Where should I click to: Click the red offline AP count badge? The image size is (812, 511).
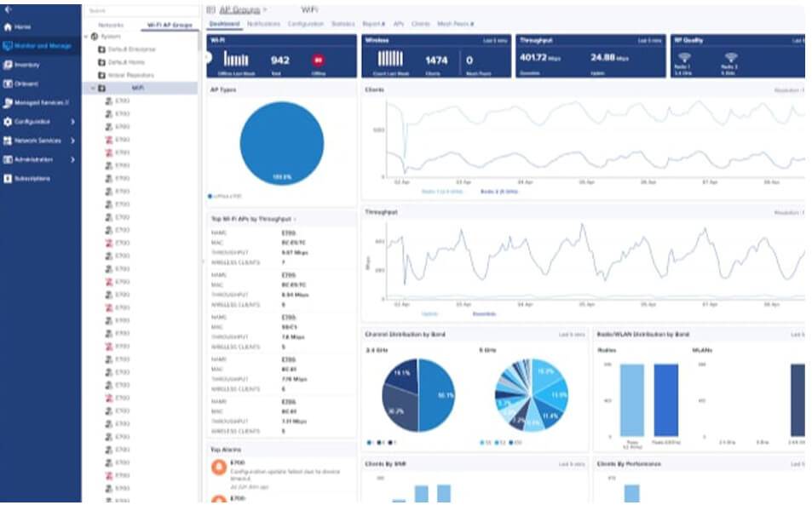319,60
